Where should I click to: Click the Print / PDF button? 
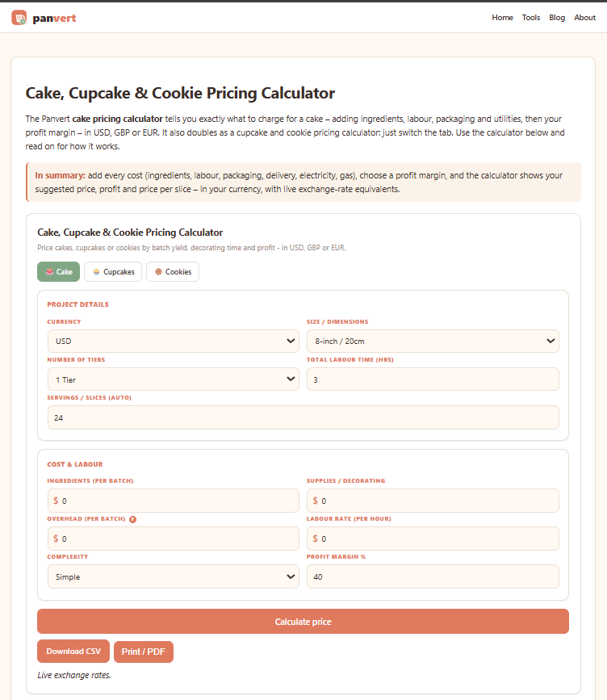143,652
